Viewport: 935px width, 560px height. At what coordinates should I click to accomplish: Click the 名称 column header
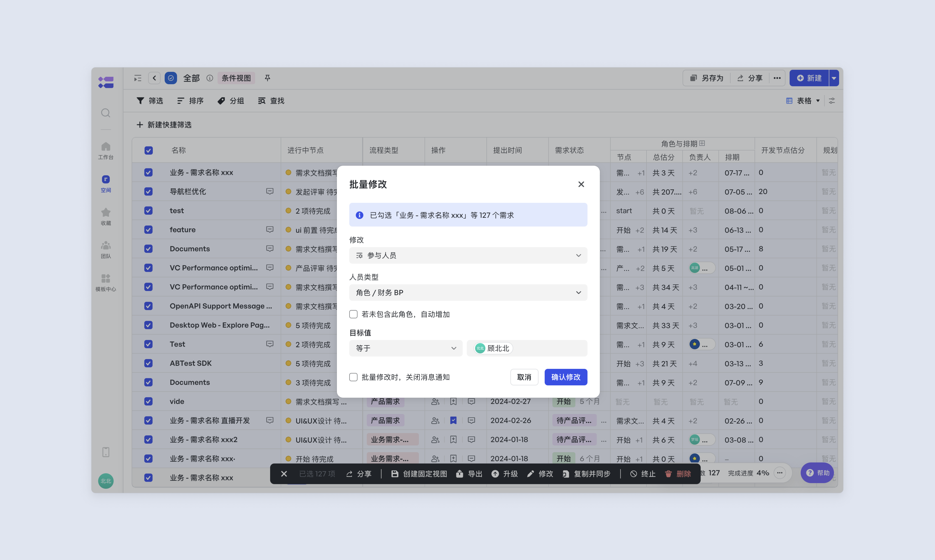(178, 150)
